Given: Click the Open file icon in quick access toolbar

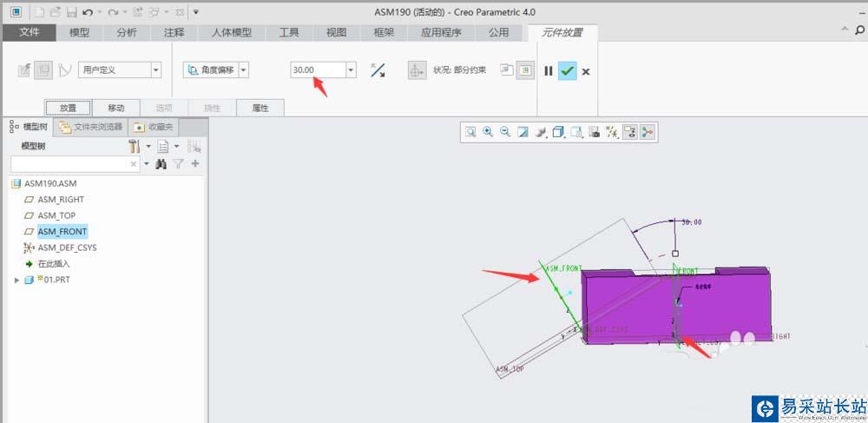Looking at the screenshot, I should click(55, 11).
